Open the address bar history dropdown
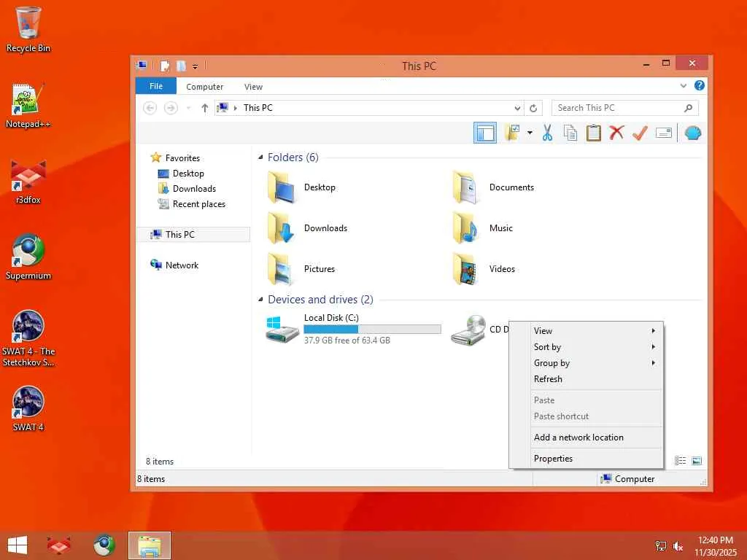747x560 pixels. [x=517, y=108]
